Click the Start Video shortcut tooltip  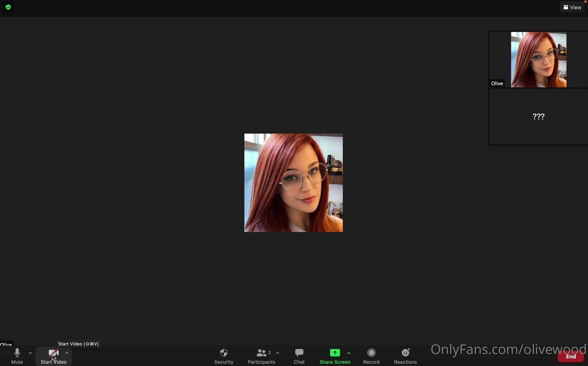[x=78, y=344]
